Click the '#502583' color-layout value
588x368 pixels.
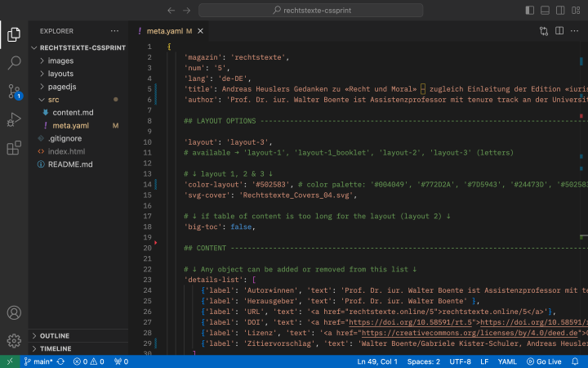pyautogui.click(x=271, y=184)
